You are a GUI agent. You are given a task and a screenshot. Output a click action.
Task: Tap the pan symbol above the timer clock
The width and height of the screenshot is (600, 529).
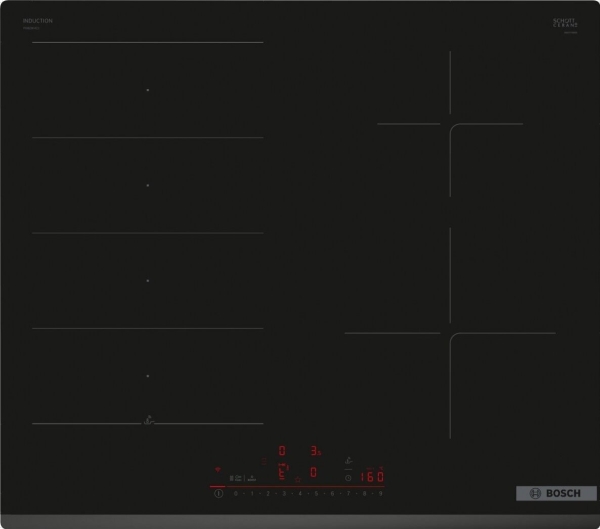tap(348, 461)
